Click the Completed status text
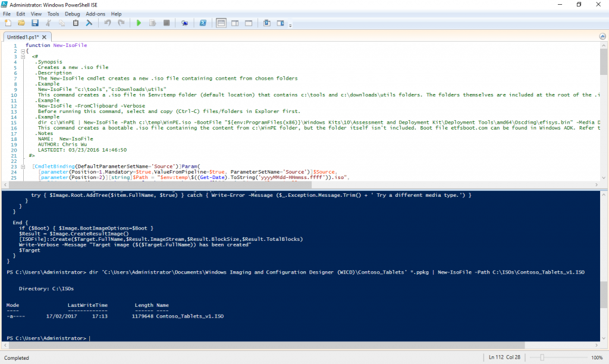Image resolution: width=609 pixels, height=364 pixels. [x=17, y=358]
